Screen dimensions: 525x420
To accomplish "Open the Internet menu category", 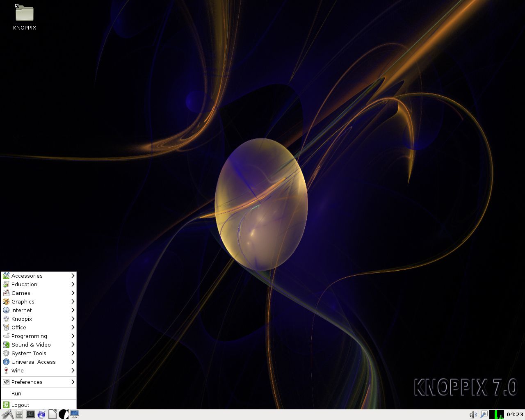I will point(22,310).
